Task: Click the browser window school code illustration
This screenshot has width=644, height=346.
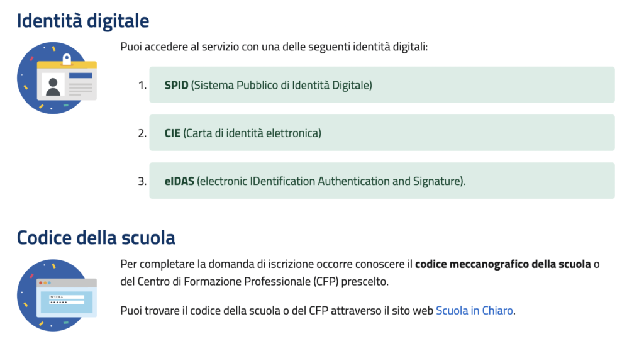Action: (57, 295)
